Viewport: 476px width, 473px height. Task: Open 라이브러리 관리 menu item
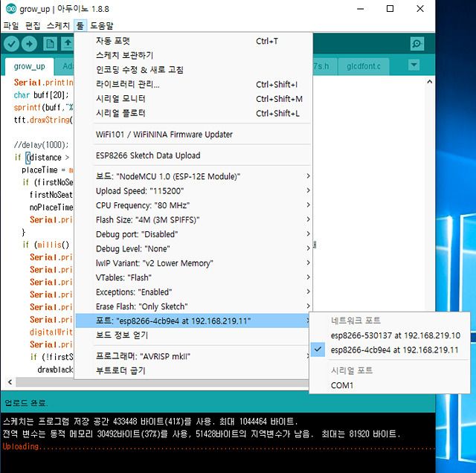[193, 84]
